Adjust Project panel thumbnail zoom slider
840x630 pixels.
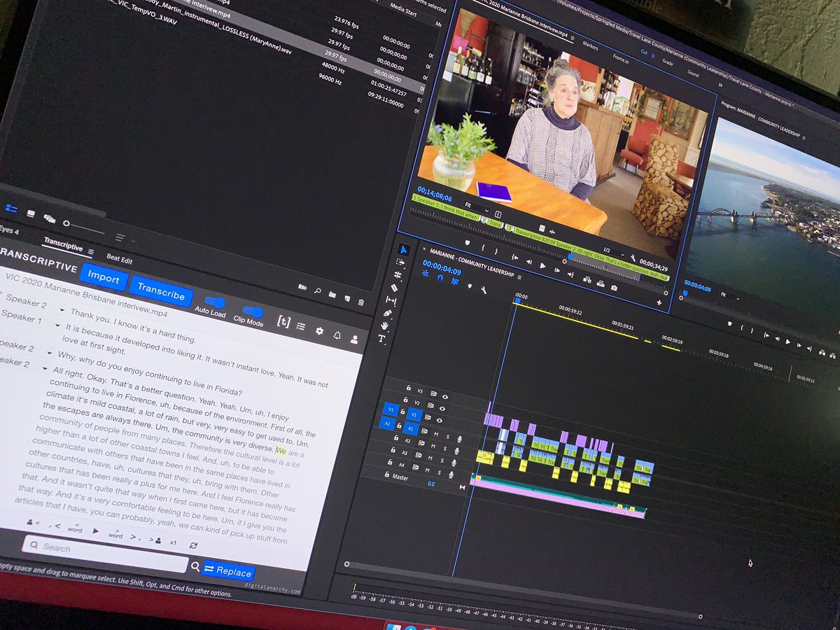pyautogui.click(x=84, y=227)
